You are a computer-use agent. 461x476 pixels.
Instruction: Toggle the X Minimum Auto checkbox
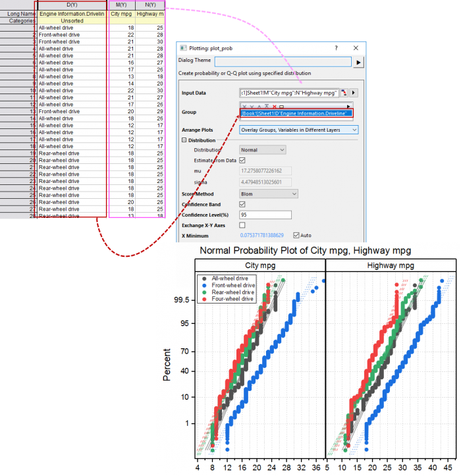coord(296,235)
